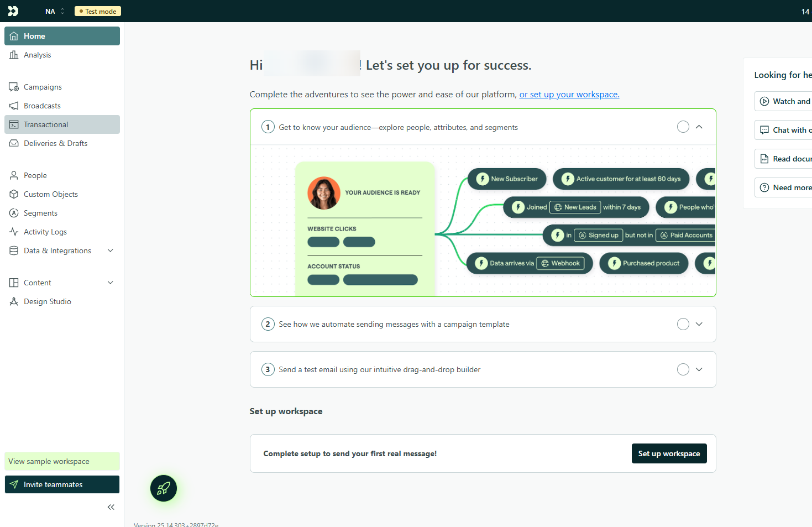This screenshot has width=812, height=527.
Task: Click the Need more help button
Action: pos(783,187)
